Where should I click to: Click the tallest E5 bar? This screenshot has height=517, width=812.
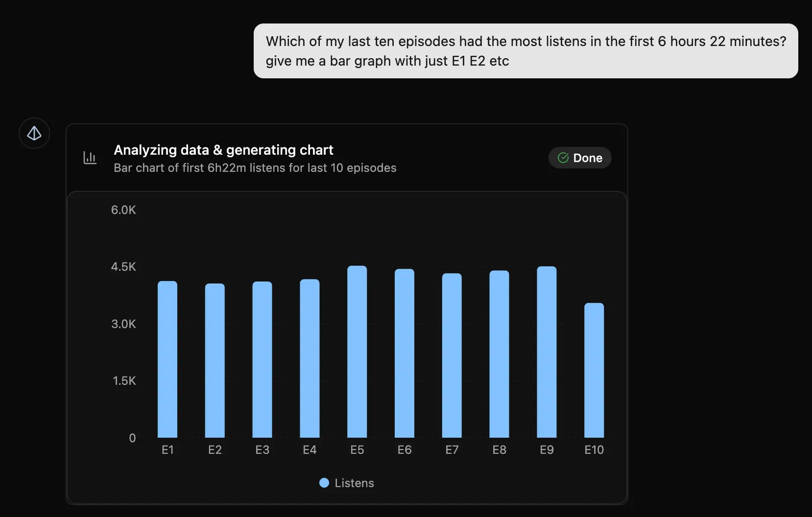pyautogui.click(x=357, y=352)
